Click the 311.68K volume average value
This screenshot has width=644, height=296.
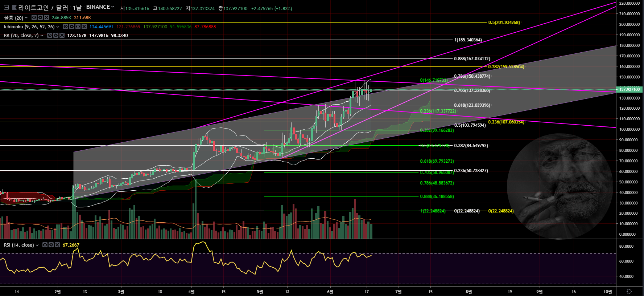[x=83, y=18]
